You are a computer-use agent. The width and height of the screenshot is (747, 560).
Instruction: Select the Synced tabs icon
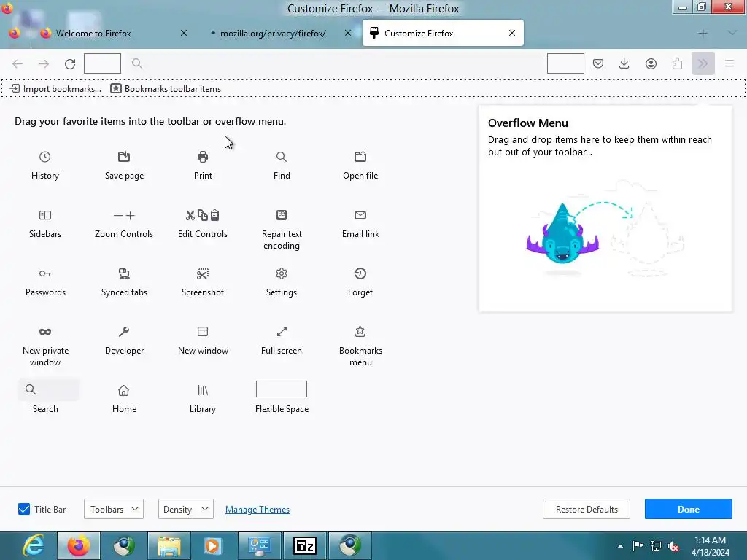(124, 273)
